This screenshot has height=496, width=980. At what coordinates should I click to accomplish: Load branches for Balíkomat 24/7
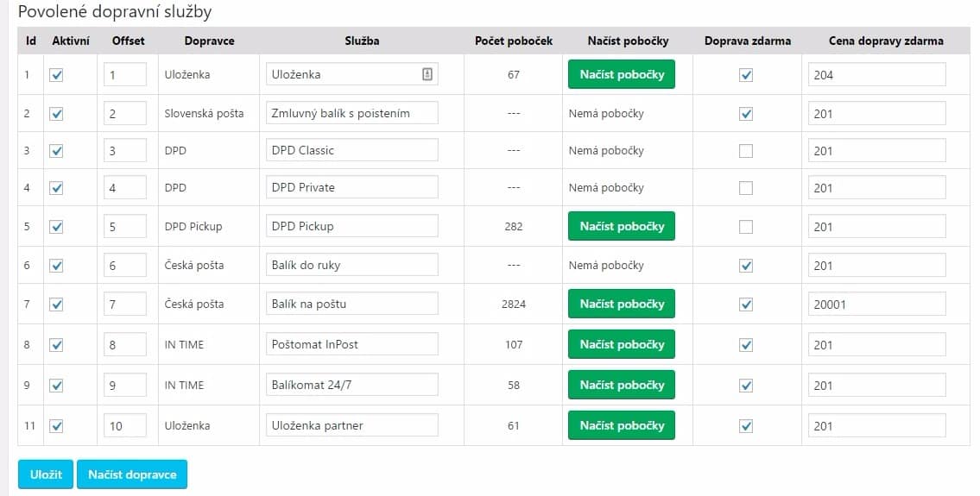[622, 385]
